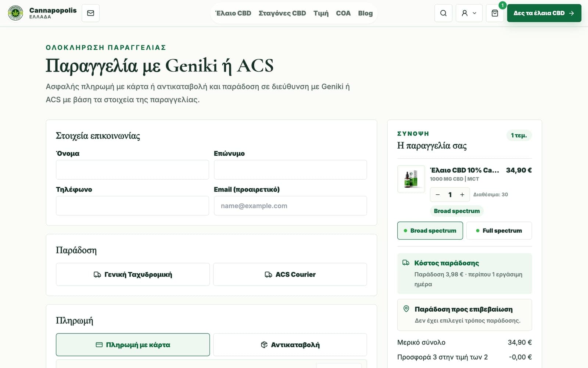The height and width of the screenshot is (368, 588).
Task: Choose the Broad spectrum variant button
Action: click(x=430, y=231)
